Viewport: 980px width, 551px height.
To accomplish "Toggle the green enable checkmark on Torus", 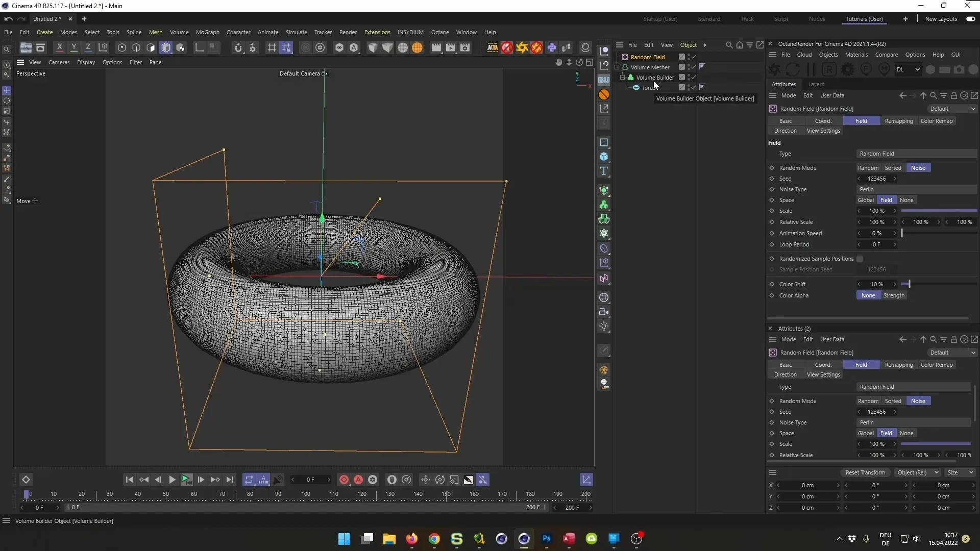I will (694, 87).
